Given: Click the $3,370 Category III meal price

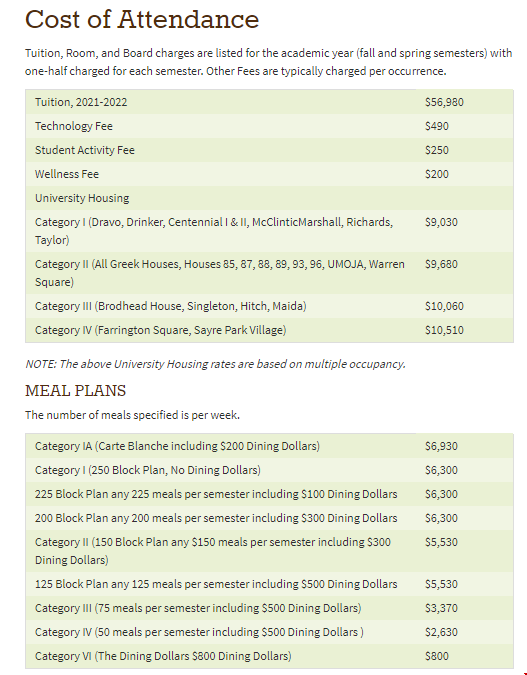Looking at the screenshot, I should pyautogui.click(x=441, y=608).
